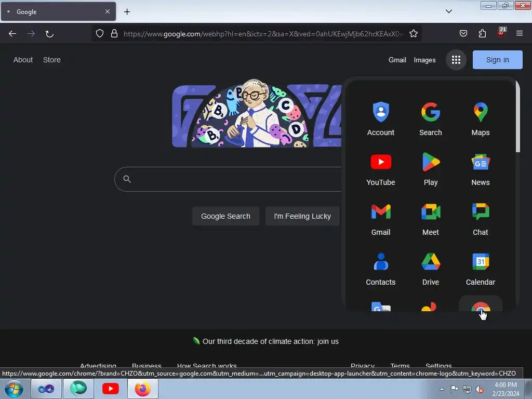The image size is (532, 399).
Task: Go back with the browser back arrow
Action: [12, 34]
